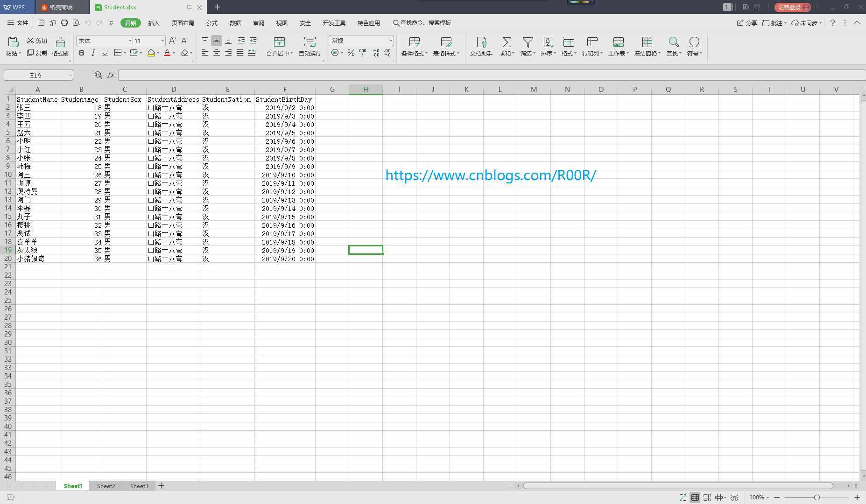The image size is (866, 504).
Task: Switch to the Data tab
Action: [235, 23]
